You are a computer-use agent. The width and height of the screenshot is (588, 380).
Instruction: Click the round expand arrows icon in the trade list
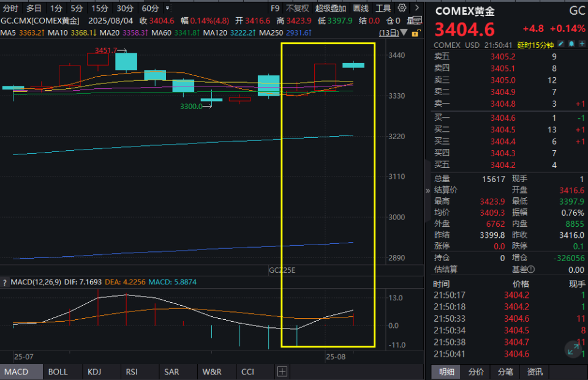point(573,349)
